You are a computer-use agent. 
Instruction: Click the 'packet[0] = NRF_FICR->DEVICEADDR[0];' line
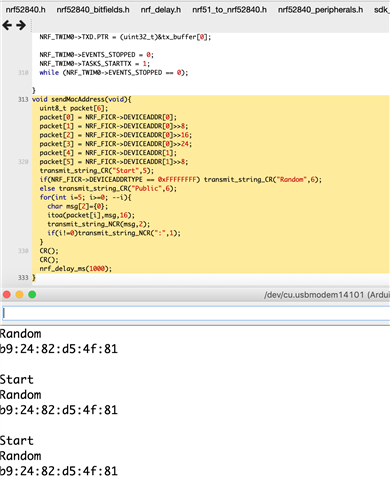point(108,117)
